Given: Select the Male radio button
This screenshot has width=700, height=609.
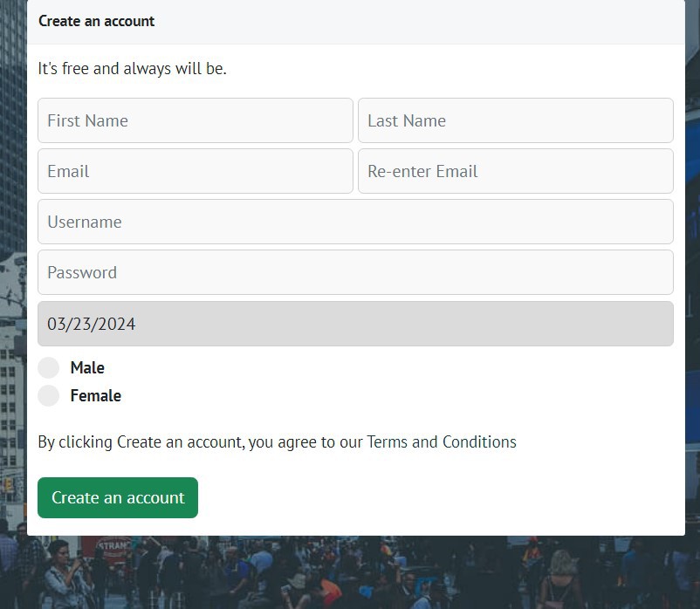Looking at the screenshot, I should click(49, 367).
